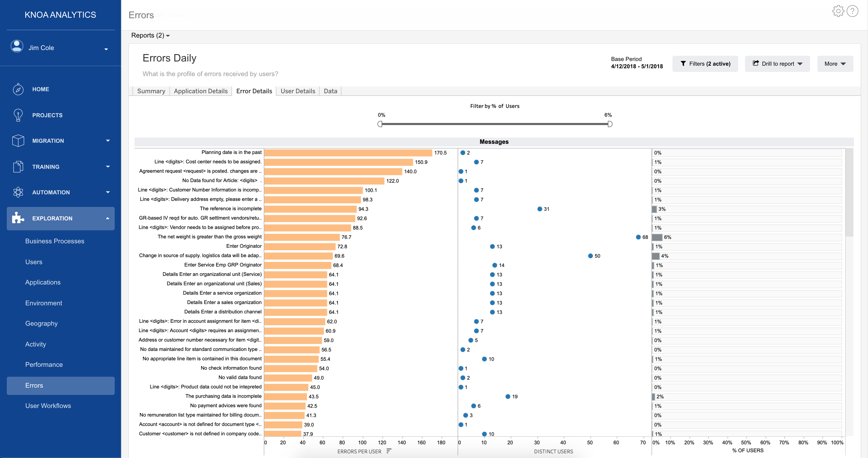Open the Application Details tab
Image resolution: width=868 pixels, height=458 pixels.
tap(200, 91)
